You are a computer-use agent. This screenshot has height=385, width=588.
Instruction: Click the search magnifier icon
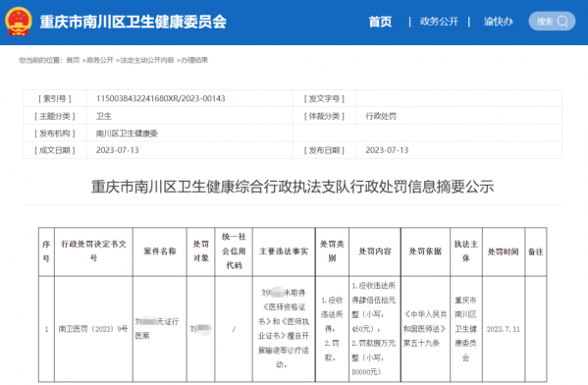click(562, 22)
